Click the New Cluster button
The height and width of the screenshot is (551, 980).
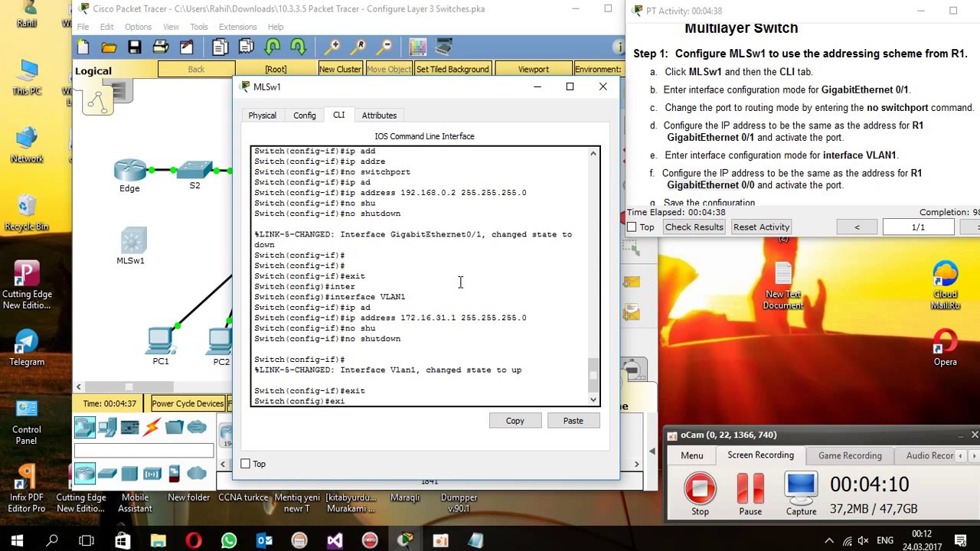click(340, 69)
